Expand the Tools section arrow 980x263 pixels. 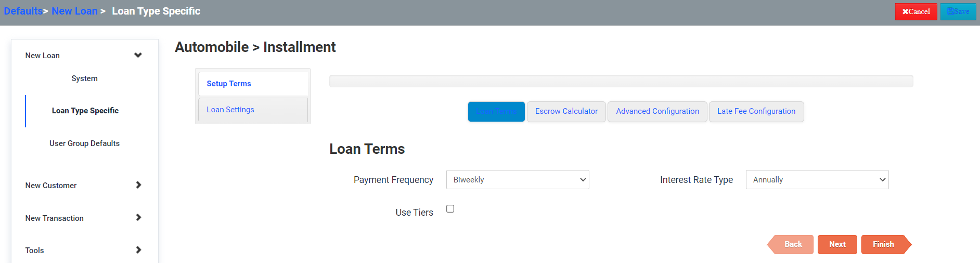point(138,250)
